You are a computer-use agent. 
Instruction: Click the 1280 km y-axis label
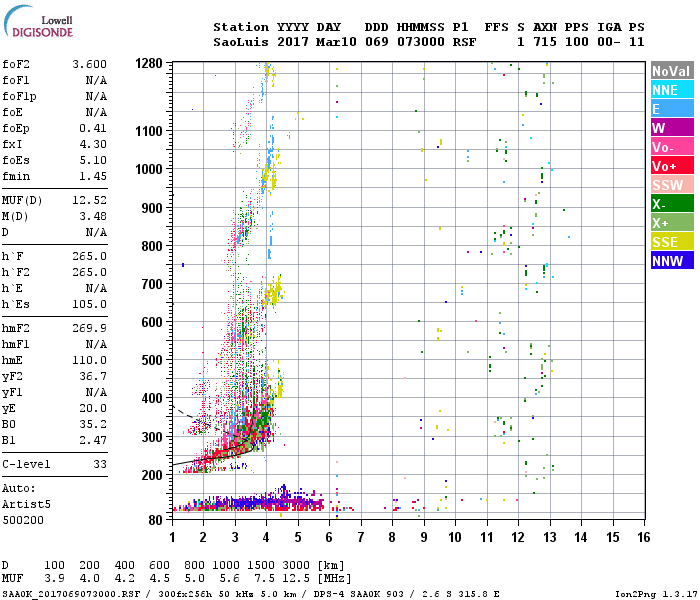click(x=149, y=63)
